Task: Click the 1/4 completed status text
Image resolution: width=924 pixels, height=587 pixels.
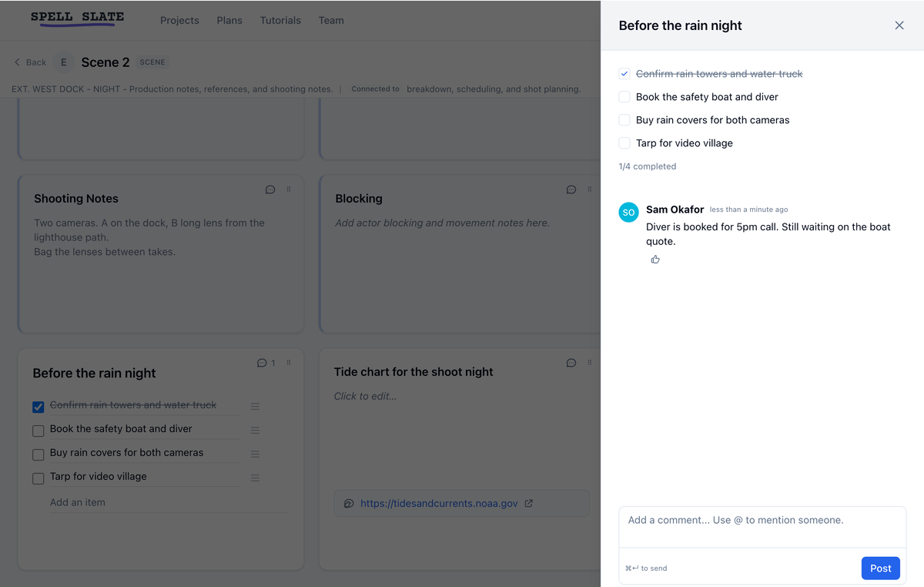Action: 648,166
